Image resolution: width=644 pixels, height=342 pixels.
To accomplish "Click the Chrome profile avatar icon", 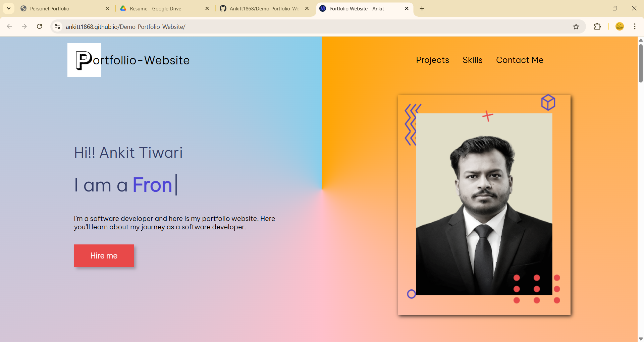I will pos(620,26).
